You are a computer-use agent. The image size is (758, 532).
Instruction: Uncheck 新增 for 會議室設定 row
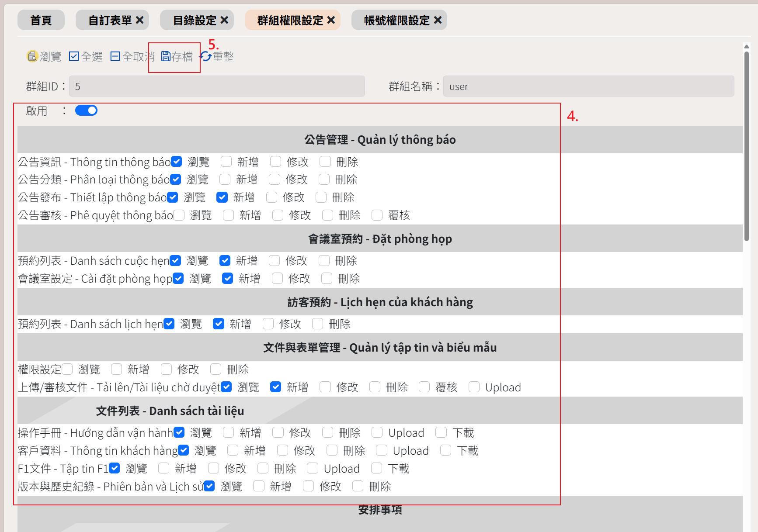click(x=227, y=278)
